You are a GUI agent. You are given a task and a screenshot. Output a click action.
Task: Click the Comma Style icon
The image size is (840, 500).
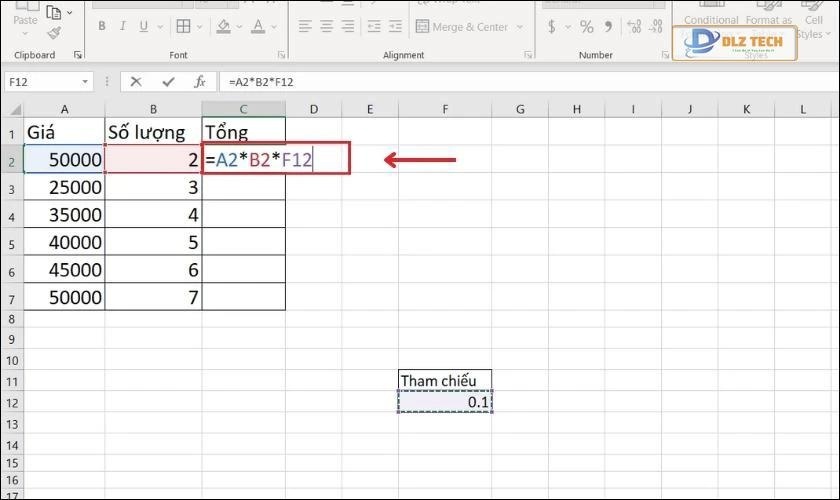tap(608, 27)
